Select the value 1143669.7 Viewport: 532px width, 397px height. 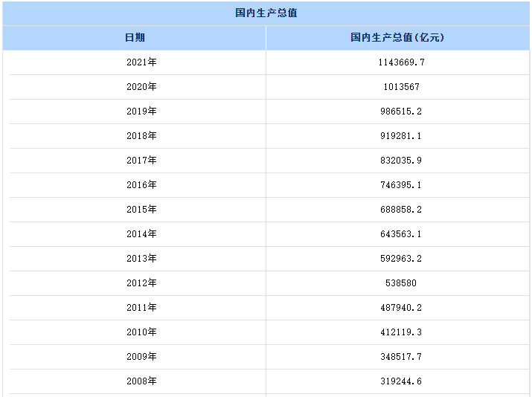pos(401,62)
